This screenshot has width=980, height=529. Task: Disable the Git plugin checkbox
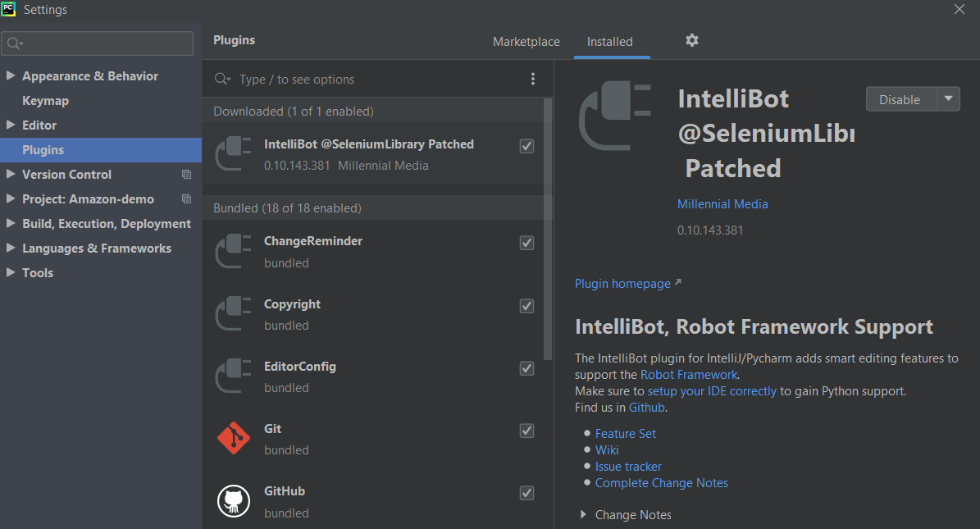(527, 431)
